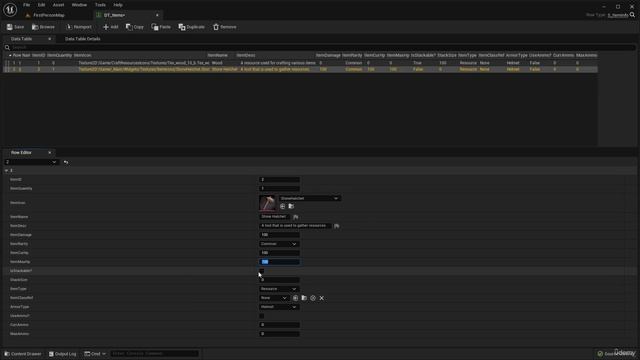Open the Help menu
The image size is (640, 360).
click(118, 5)
